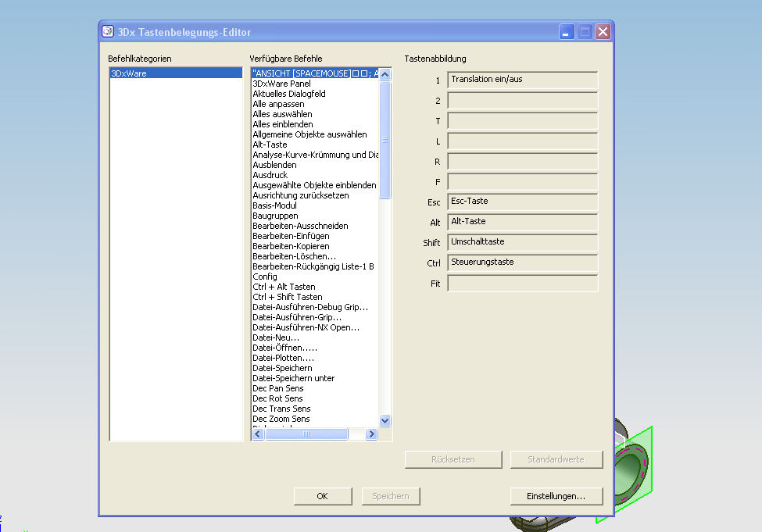This screenshot has width=762, height=532.
Task: Click the empty field for Fit button
Action: click(522, 284)
